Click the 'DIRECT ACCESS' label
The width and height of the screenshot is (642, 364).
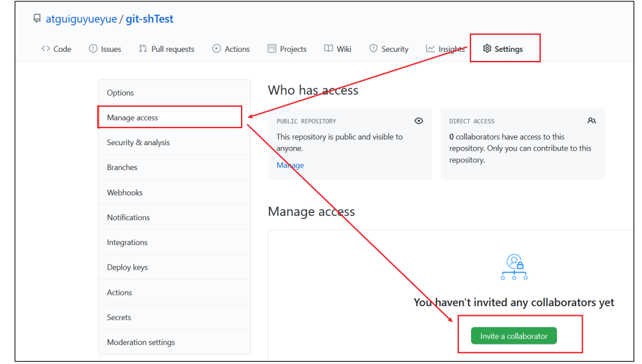coord(472,121)
